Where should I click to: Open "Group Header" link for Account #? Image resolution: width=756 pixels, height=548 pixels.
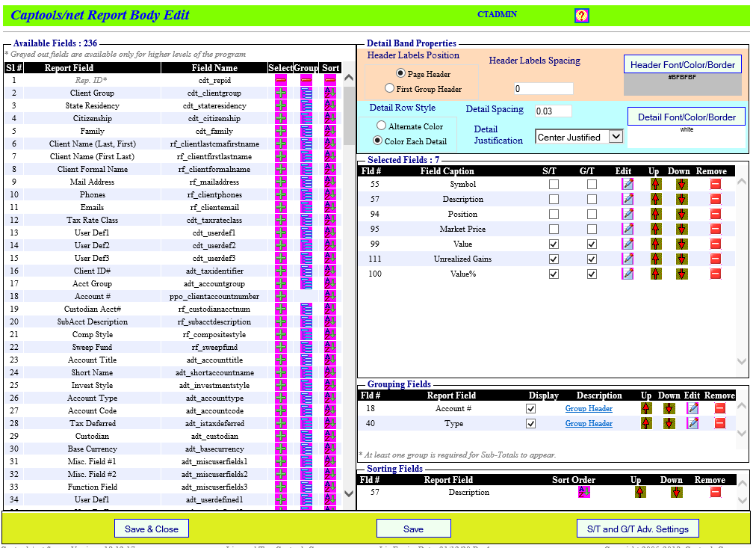pyautogui.click(x=587, y=408)
